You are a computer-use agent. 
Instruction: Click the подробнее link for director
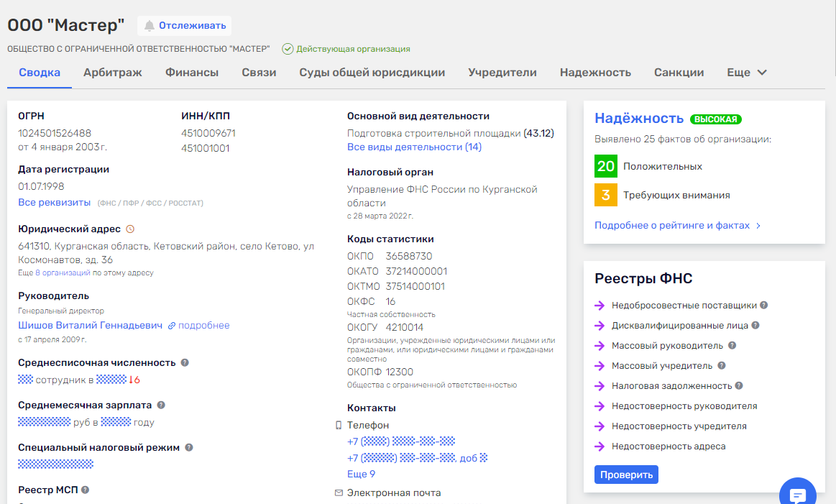pyautogui.click(x=204, y=325)
